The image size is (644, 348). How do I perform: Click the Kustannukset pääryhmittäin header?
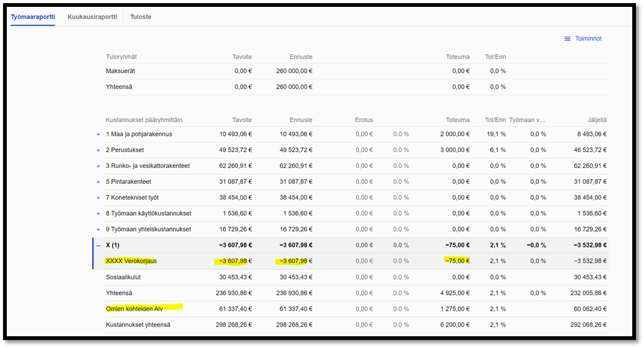pos(144,120)
